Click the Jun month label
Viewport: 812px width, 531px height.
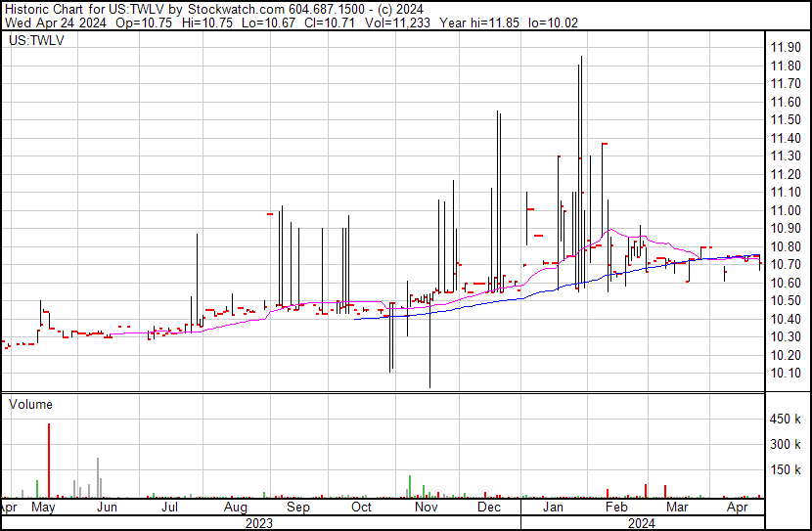108,508
